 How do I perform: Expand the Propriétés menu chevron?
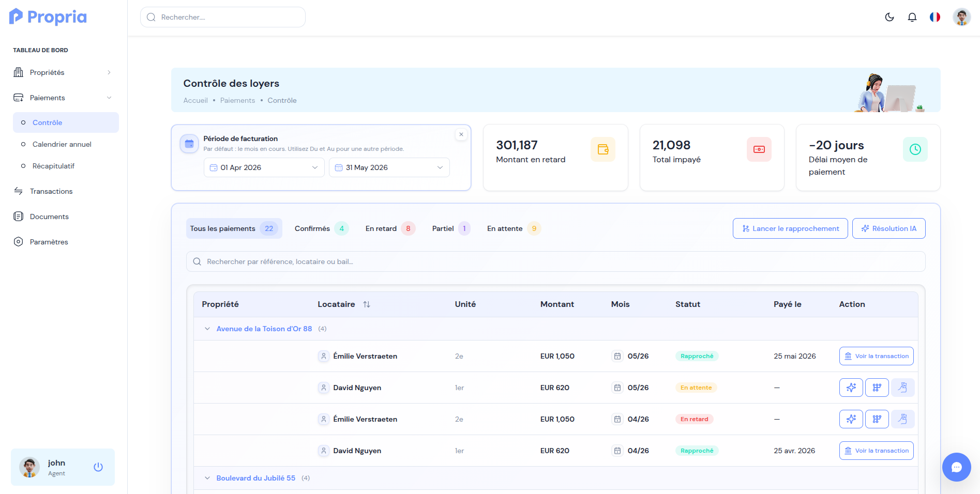pos(109,72)
